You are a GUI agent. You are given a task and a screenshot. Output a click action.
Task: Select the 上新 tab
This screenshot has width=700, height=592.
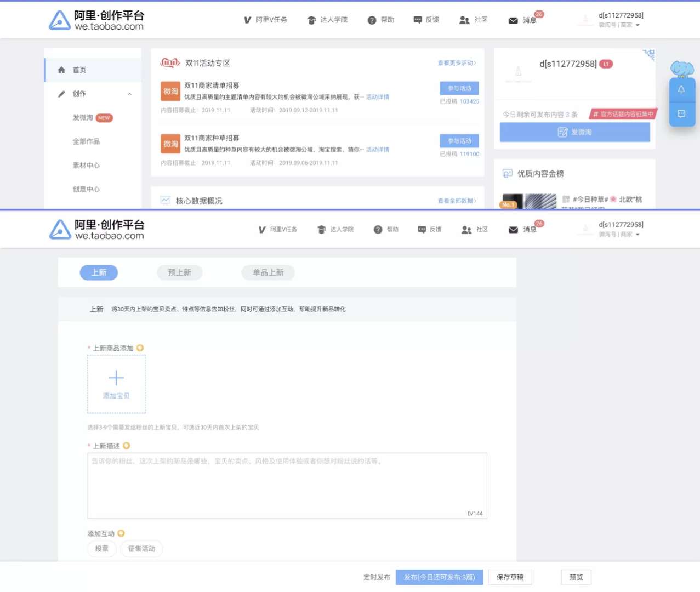(99, 272)
